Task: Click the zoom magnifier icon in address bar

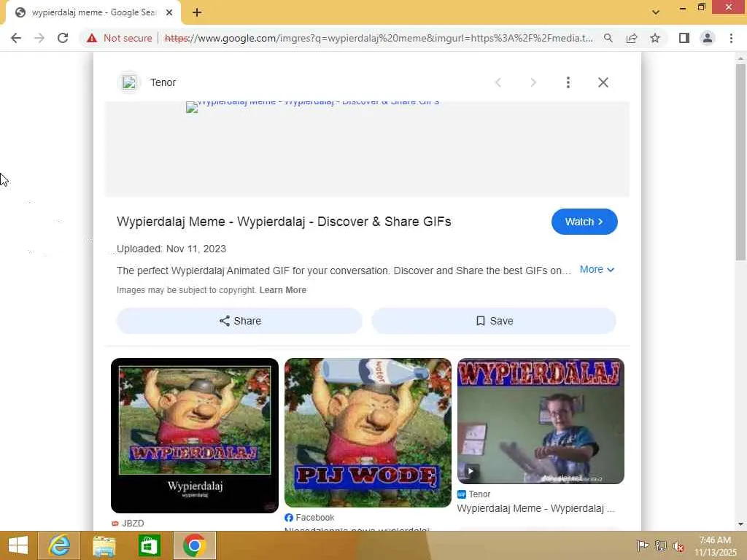Action: click(608, 38)
